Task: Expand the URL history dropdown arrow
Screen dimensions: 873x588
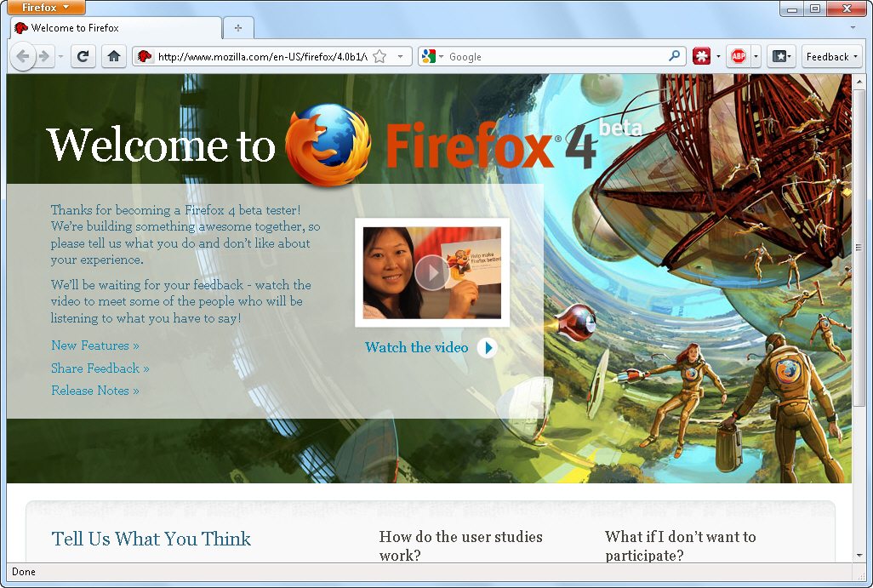Action: 400,57
